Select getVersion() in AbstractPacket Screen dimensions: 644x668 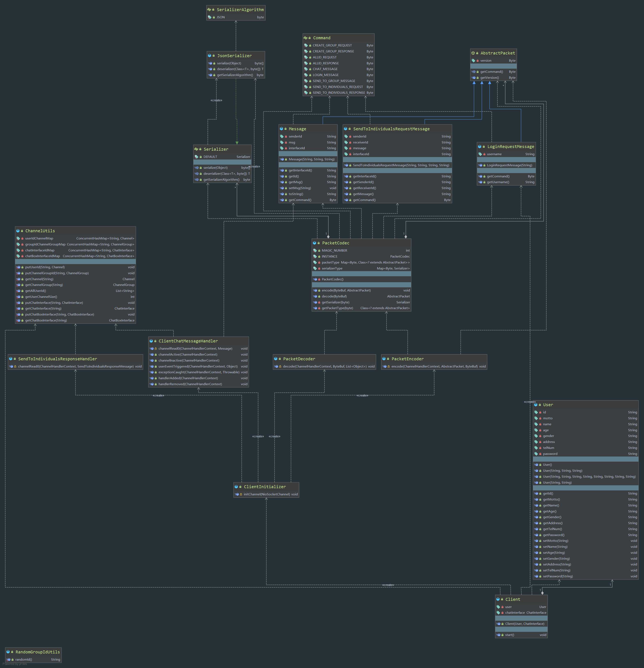tap(493, 78)
